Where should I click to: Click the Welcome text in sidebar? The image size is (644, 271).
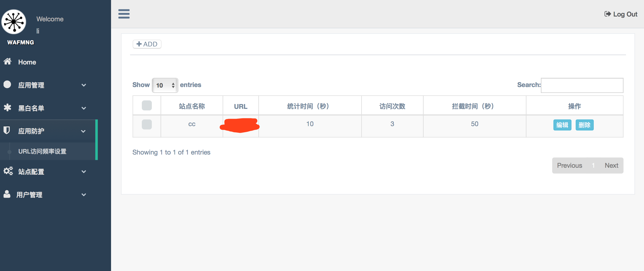click(x=50, y=19)
